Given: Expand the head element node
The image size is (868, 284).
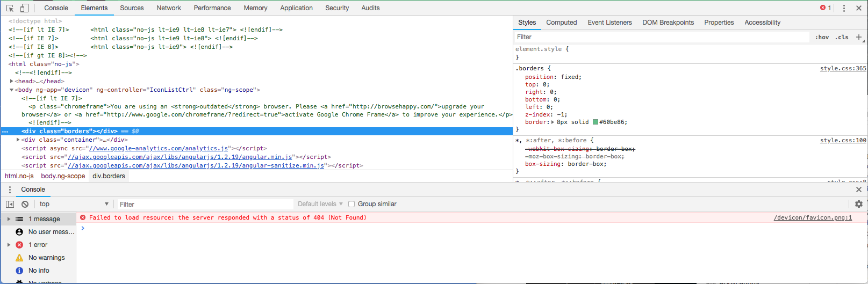Looking at the screenshot, I should coord(12,81).
